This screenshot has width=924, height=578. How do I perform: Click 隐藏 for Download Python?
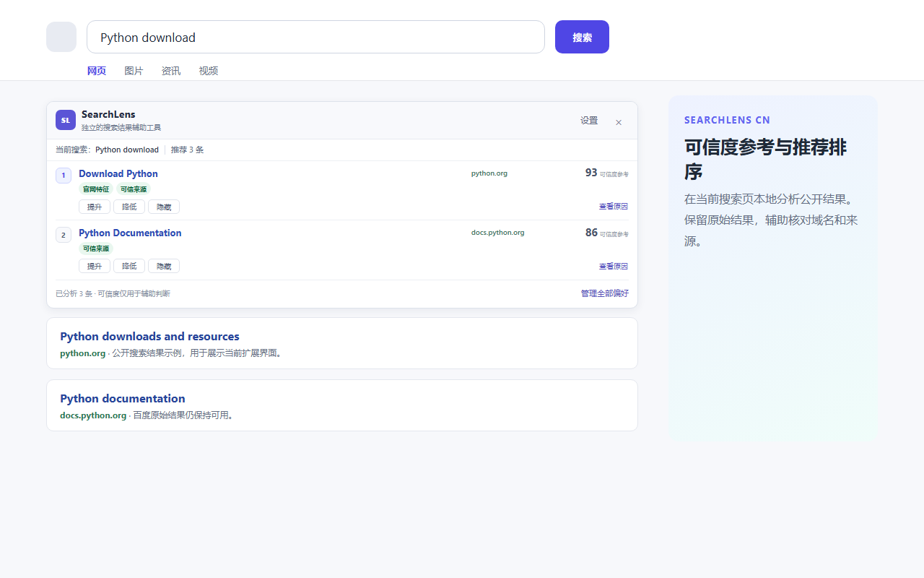tap(164, 207)
